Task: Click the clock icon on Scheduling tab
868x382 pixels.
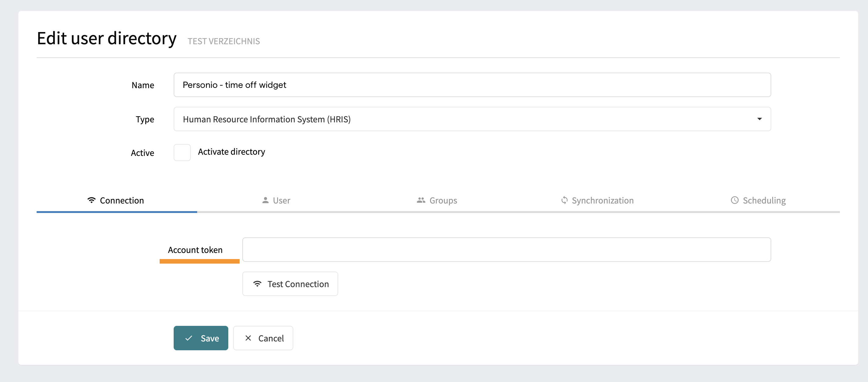Action: [x=734, y=200]
